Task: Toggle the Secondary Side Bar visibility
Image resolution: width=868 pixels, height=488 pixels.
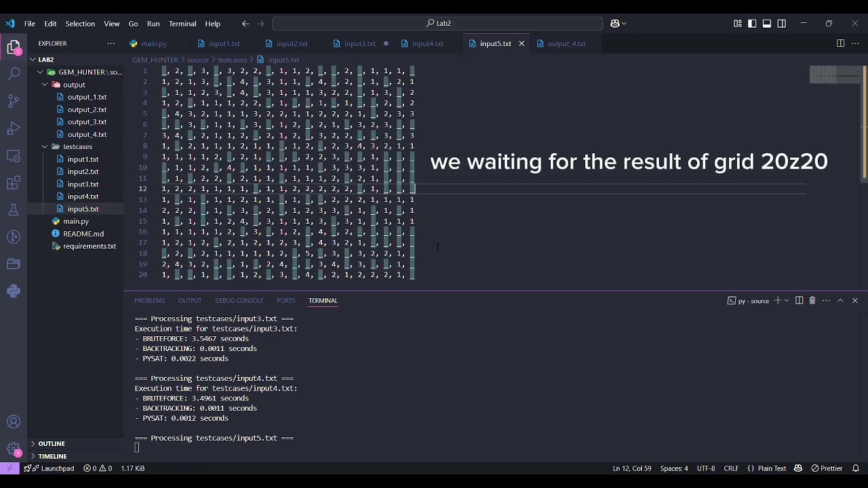Action: (782, 24)
